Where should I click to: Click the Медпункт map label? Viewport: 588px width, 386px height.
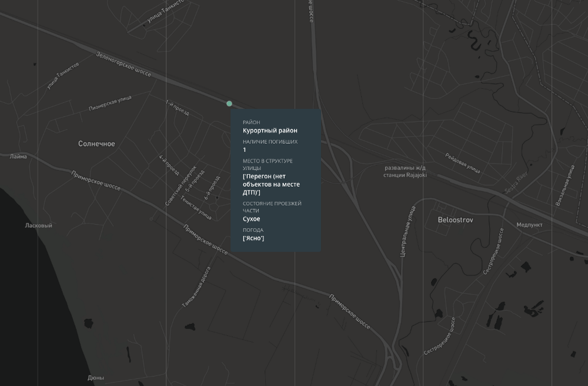click(529, 225)
